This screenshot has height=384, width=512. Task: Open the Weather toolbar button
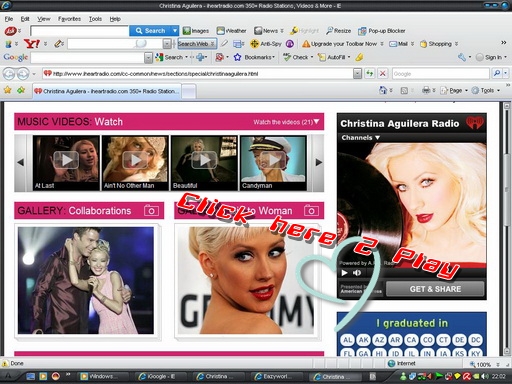(231, 31)
